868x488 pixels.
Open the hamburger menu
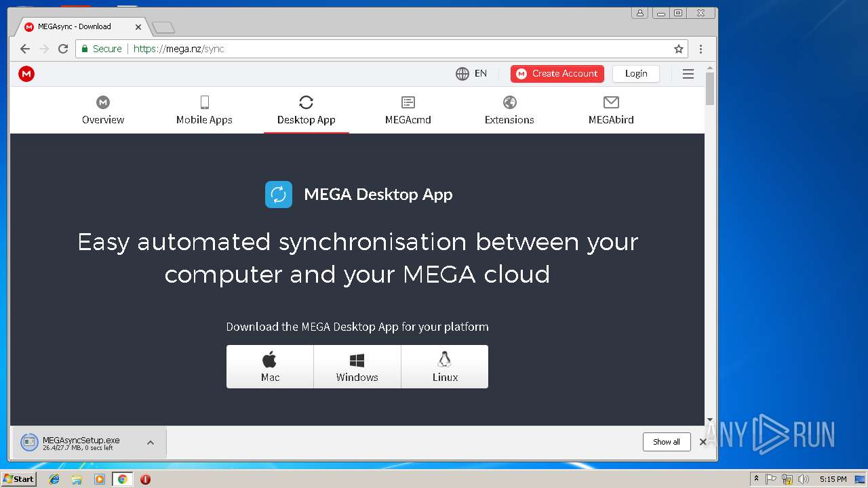coord(688,74)
